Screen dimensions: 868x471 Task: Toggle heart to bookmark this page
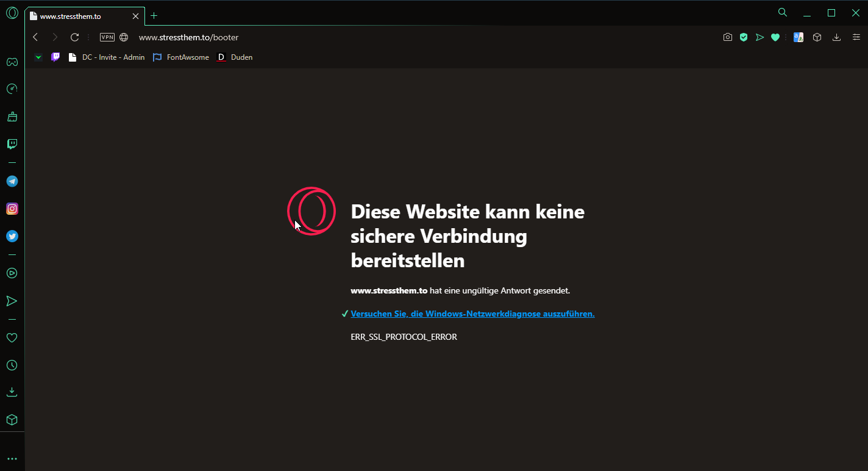[x=775, y=37]
